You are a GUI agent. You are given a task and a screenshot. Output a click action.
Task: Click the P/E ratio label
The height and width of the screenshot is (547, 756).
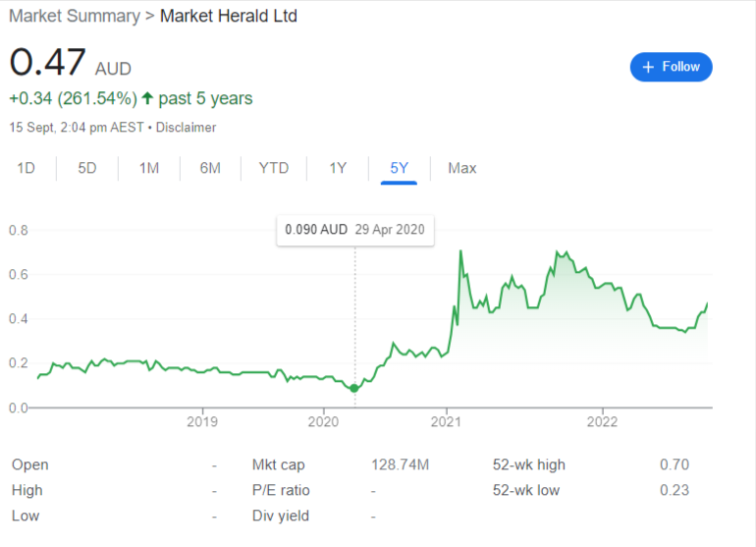pos(281,490)
